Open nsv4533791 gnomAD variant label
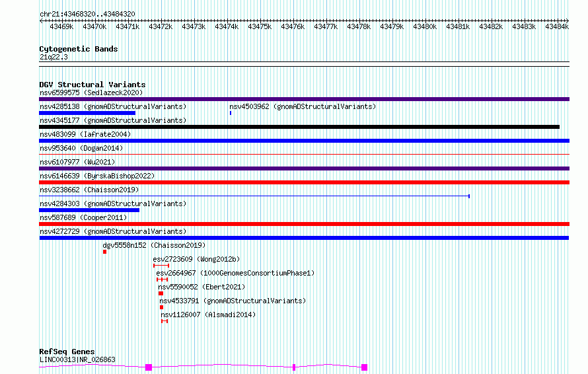Screen dimensions: 588x374 tap(233, 301)
